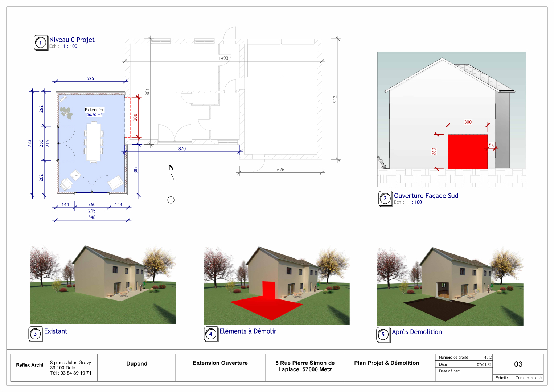Click the potted plant symbol in the Extension

66,113
